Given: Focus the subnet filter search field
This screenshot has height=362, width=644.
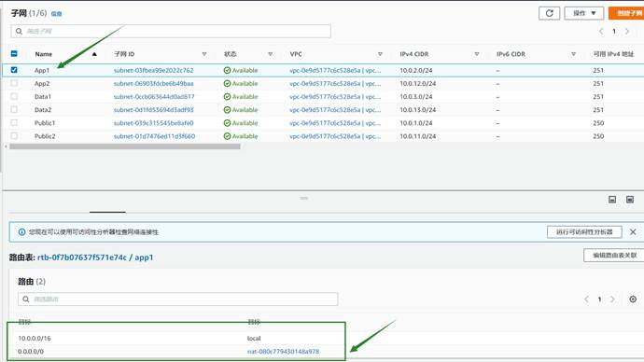Looking at the screenshot, I should [171, 31].
